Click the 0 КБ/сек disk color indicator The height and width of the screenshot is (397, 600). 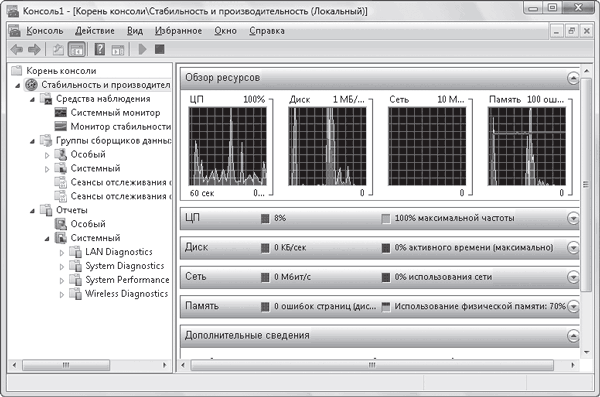265,248
